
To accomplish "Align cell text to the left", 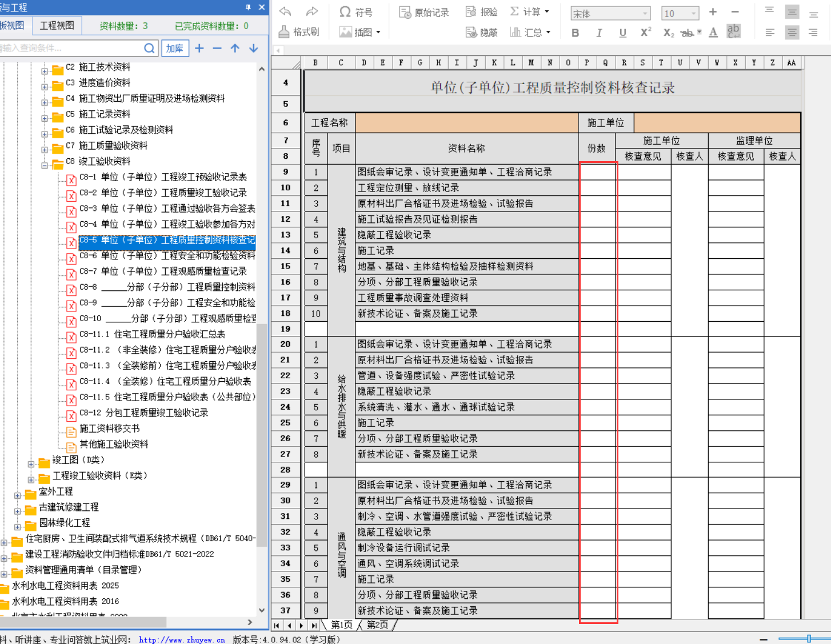I will [770, 33].
